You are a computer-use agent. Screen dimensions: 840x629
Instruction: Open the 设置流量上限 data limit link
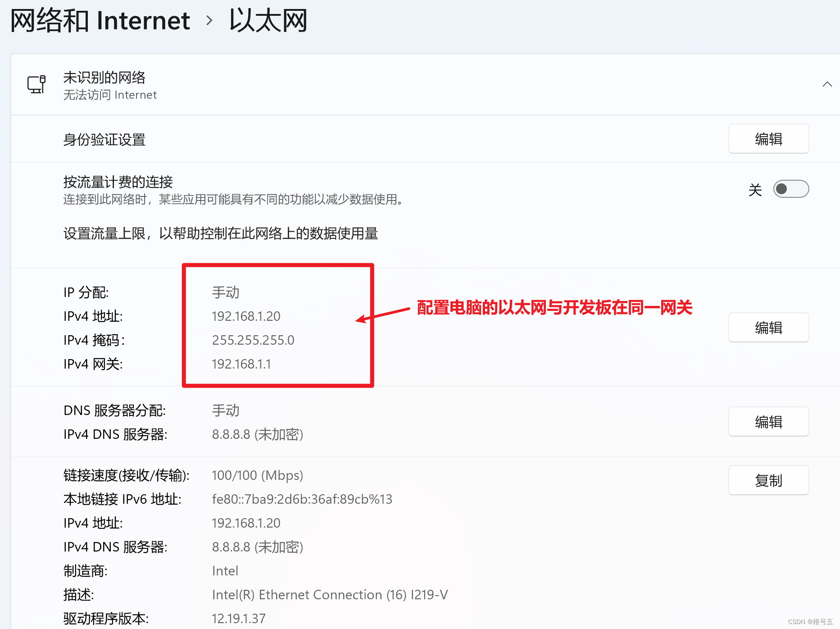[x=221, y=233]
